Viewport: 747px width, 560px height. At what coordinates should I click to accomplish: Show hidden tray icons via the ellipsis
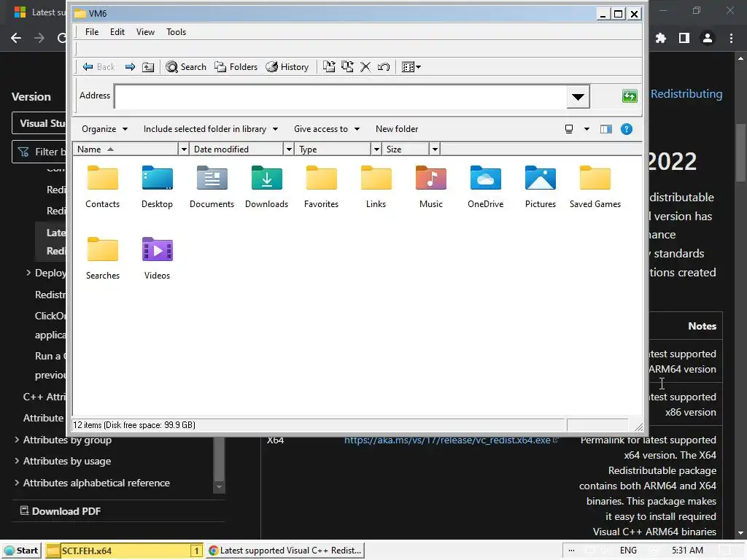click(571, 551)
